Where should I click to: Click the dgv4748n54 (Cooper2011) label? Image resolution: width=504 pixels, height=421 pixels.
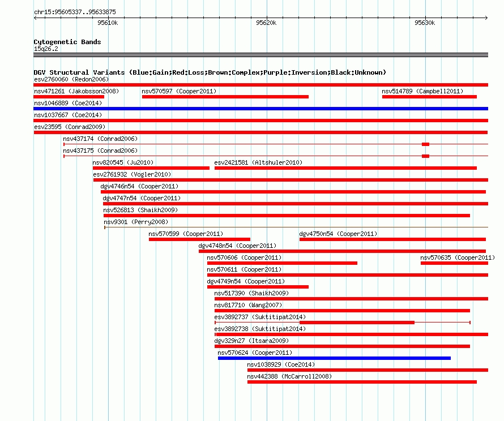[x=237, y=246]
